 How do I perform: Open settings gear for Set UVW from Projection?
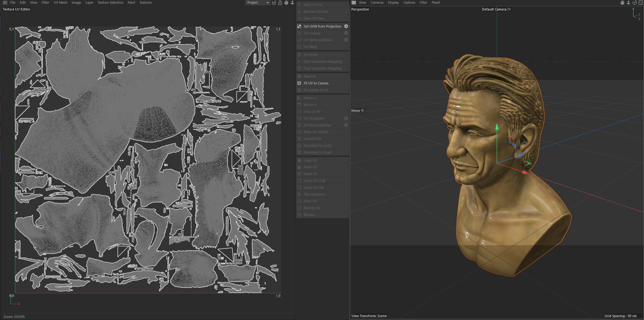click(x=346, y=26)
